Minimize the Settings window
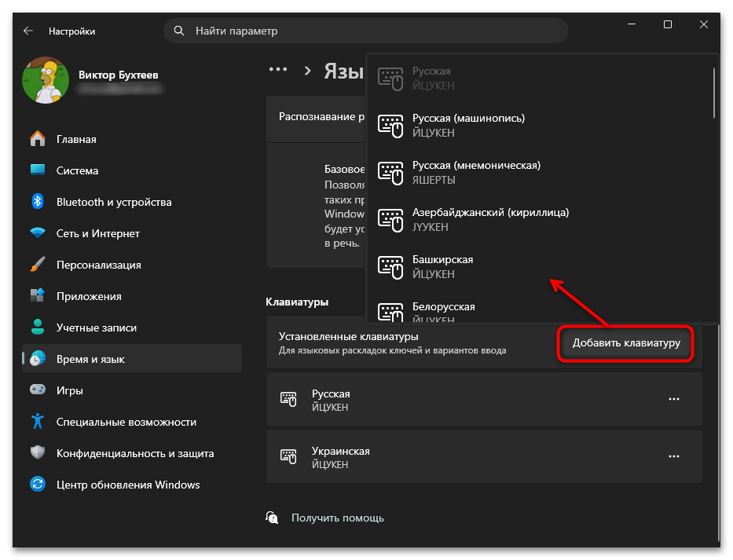 click(632, 24)
